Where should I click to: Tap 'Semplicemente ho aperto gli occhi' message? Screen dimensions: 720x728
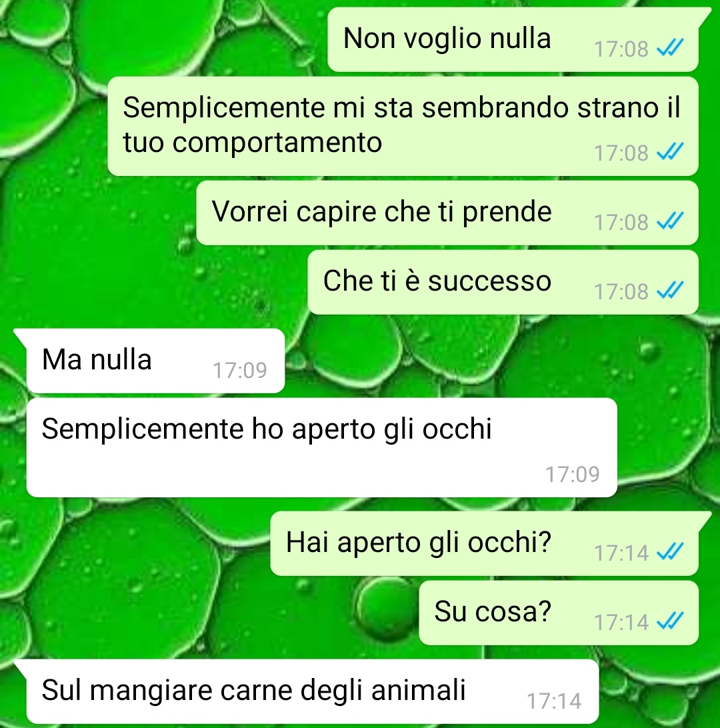pyautogui.click(x=322, y=447)
